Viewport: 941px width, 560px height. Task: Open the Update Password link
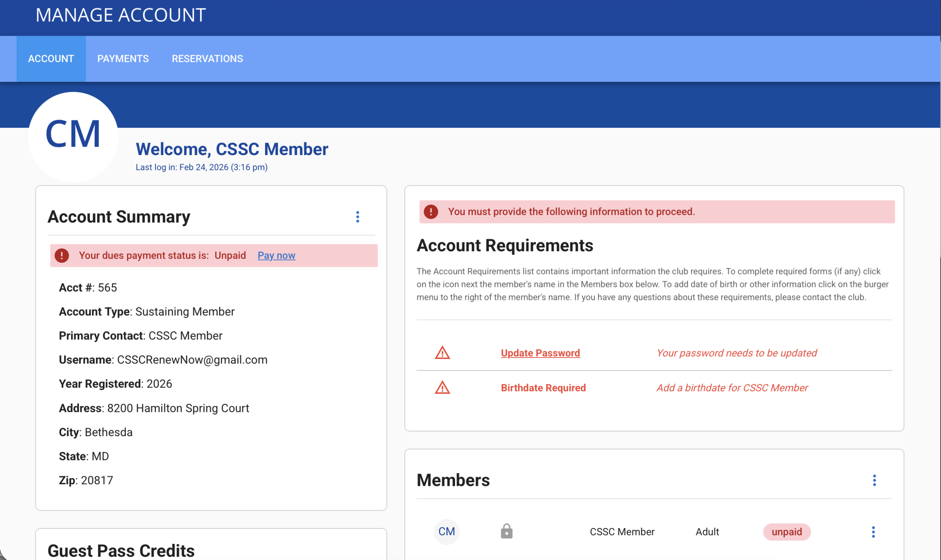click(540, 353)
